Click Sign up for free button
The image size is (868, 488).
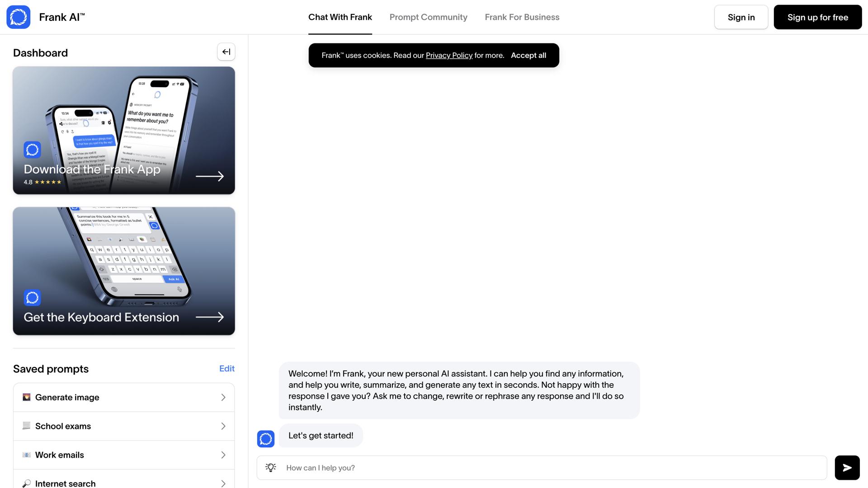(817, 17)
